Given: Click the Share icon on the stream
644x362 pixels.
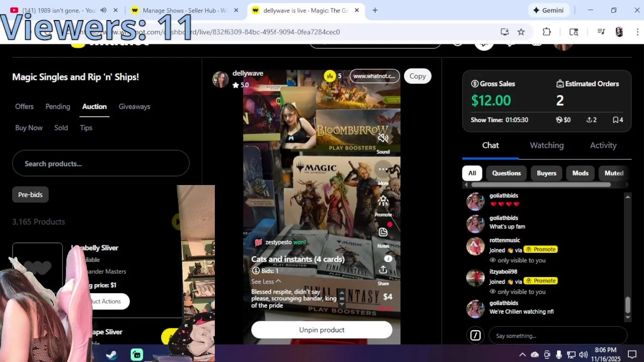Looking at the screenshot, I should [383, 270].
